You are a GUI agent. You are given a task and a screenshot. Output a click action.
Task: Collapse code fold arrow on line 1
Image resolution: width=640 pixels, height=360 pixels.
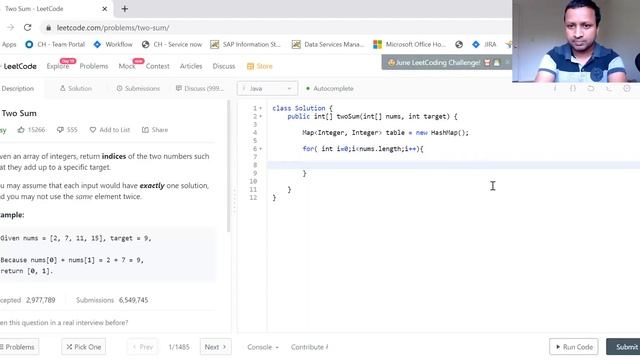tap(261, 108)
